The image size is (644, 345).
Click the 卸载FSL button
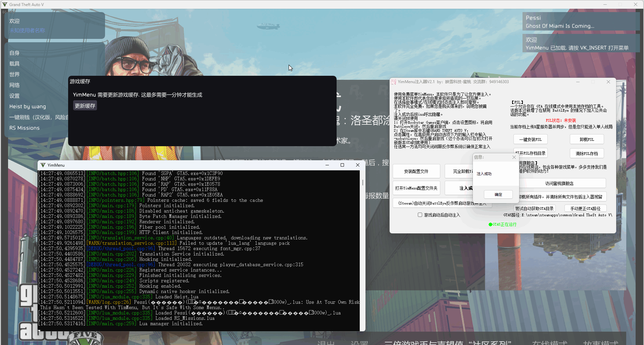click(x=587, y=139)
